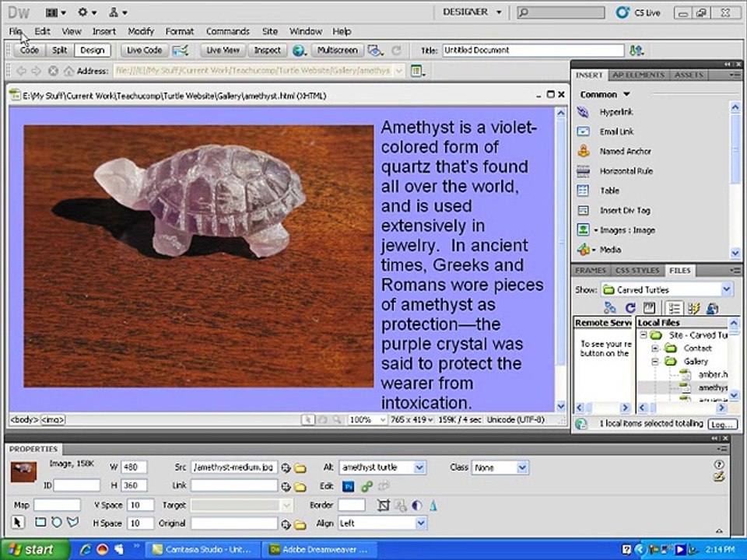Click the Multiscreen button
The height and width of the screenshot is (560, 747).
[337, 51]
